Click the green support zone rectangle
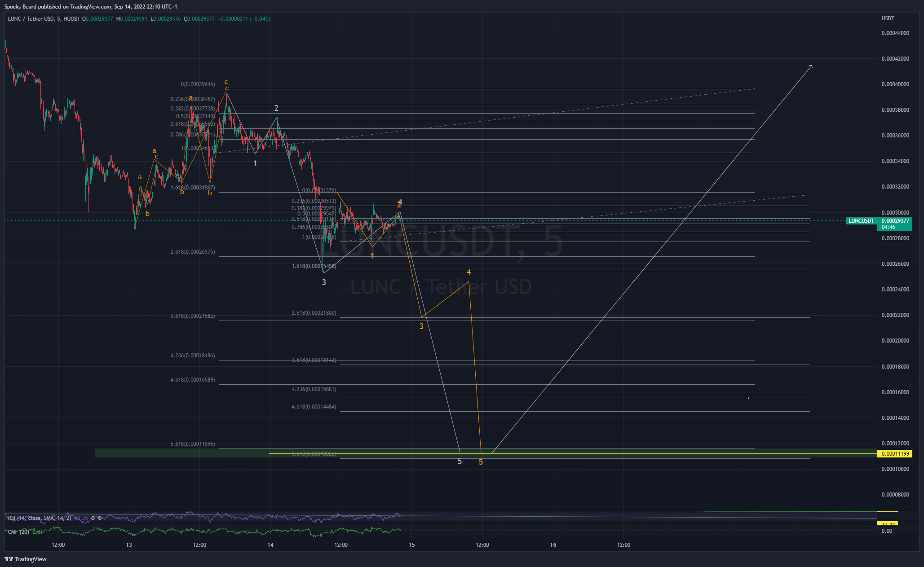924x567 pixels. 486,453
